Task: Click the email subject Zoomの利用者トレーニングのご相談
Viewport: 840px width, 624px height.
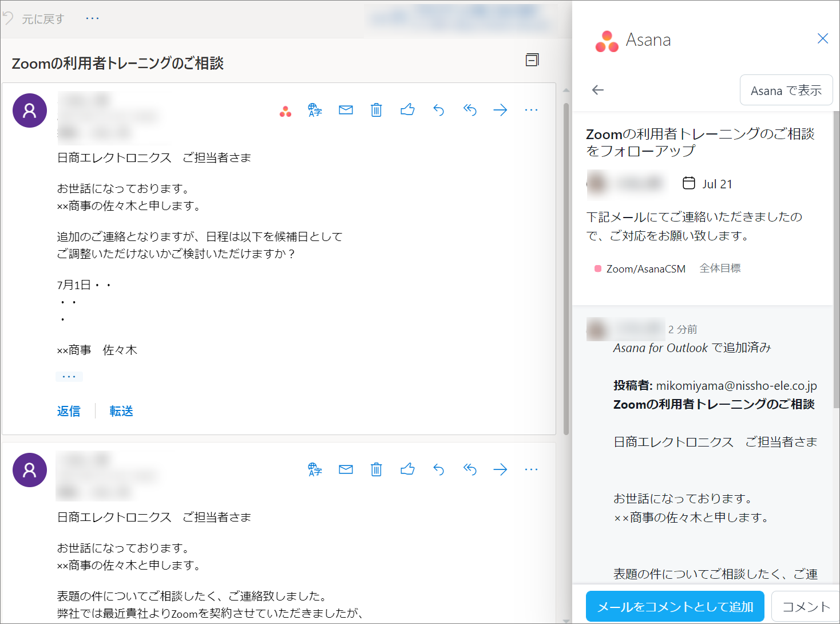Action: (118, 63)
